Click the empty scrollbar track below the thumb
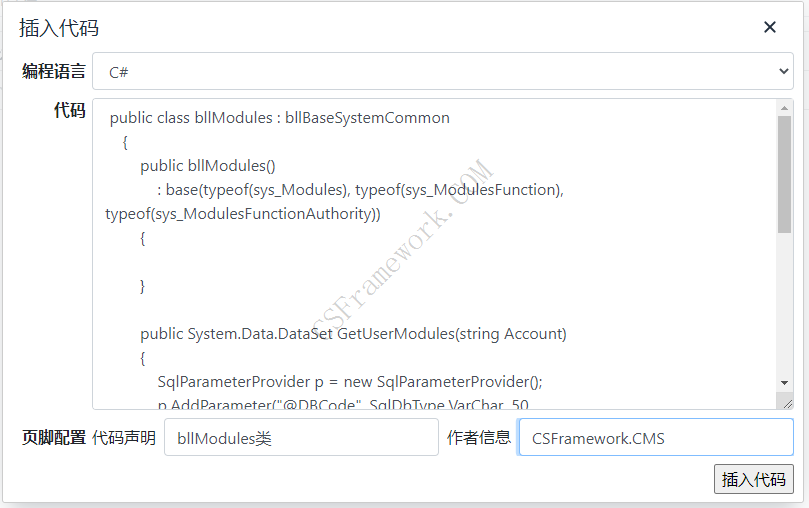Image resolution: width=809 pixels, height=508 pixels. (784, 304)
